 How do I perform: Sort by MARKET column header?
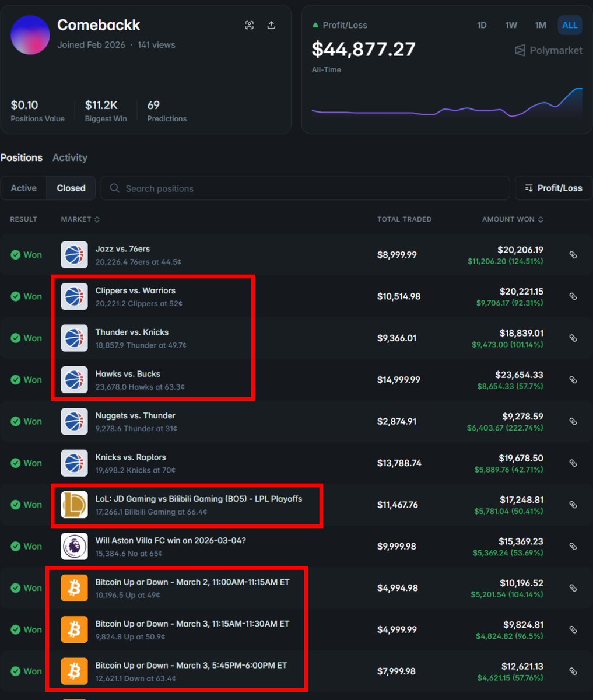pyautogui.click(x=80, y=219)
